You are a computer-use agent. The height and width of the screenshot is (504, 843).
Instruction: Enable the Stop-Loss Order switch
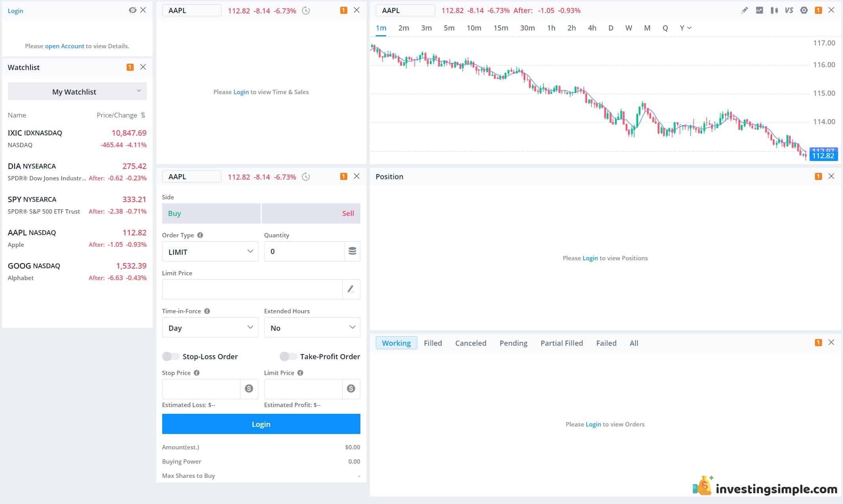[x=171, y=356]
